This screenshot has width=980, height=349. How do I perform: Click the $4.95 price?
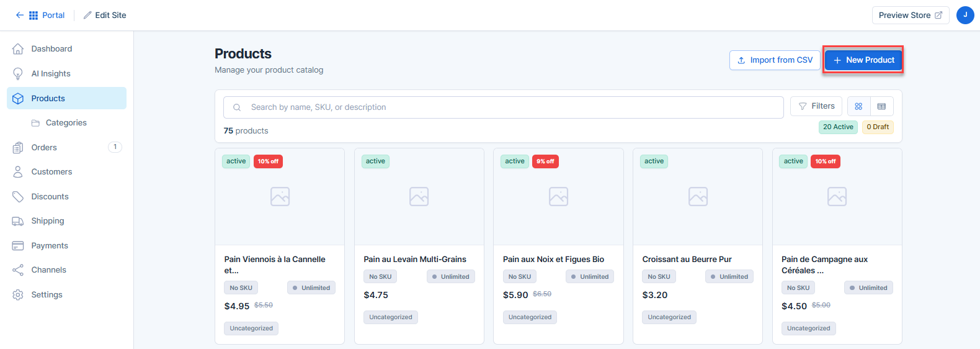(x=237, y=306)
